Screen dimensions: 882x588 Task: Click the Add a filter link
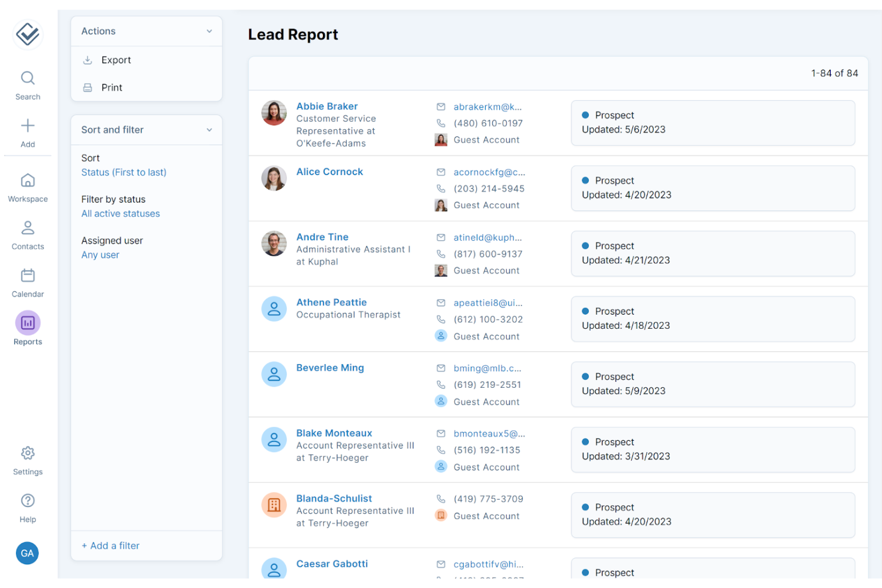(110, 545)
